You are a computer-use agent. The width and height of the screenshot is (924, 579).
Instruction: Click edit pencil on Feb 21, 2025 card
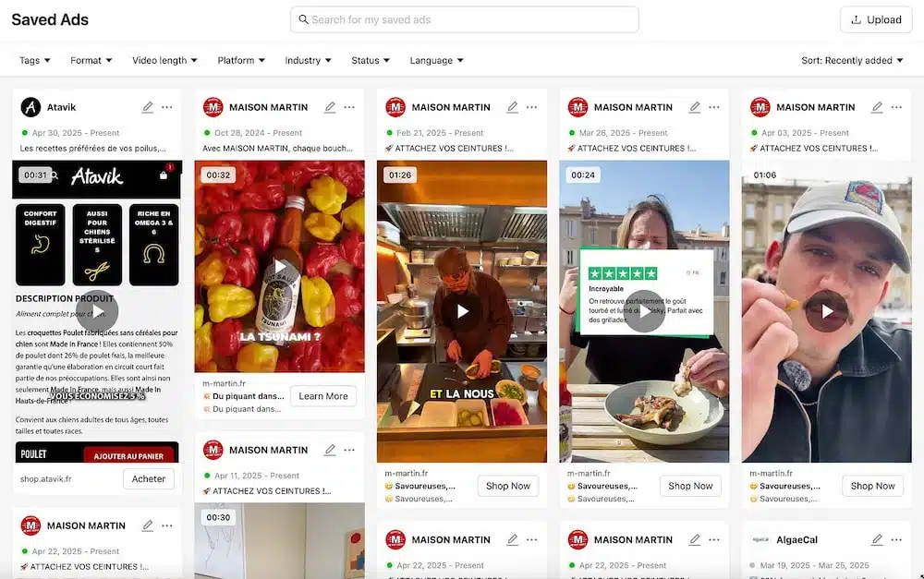pos(513,107)
